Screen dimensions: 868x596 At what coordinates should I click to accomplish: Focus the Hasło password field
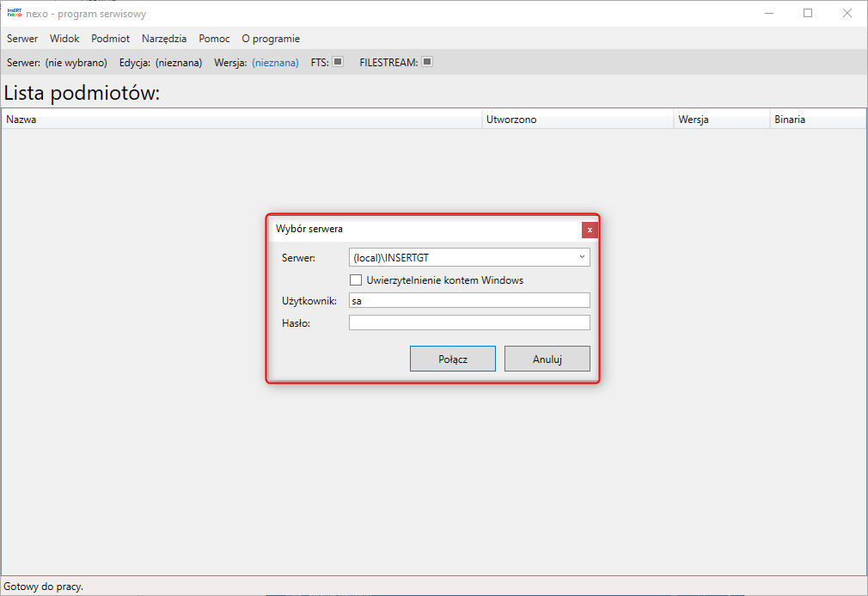(x=469, y=323)
